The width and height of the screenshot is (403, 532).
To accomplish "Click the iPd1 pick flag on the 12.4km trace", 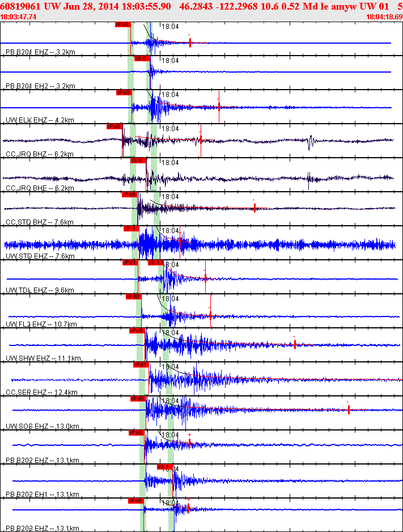I will (141, 365).
